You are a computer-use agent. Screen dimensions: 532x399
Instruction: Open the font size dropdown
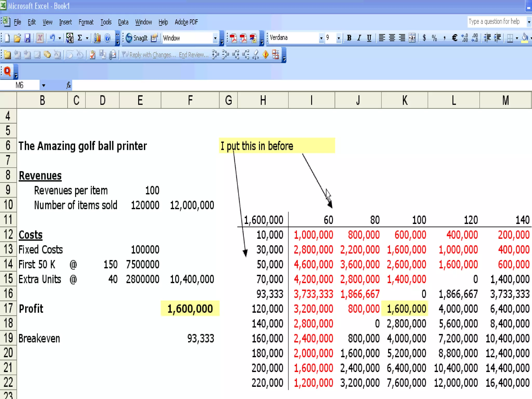pos(338,38)
